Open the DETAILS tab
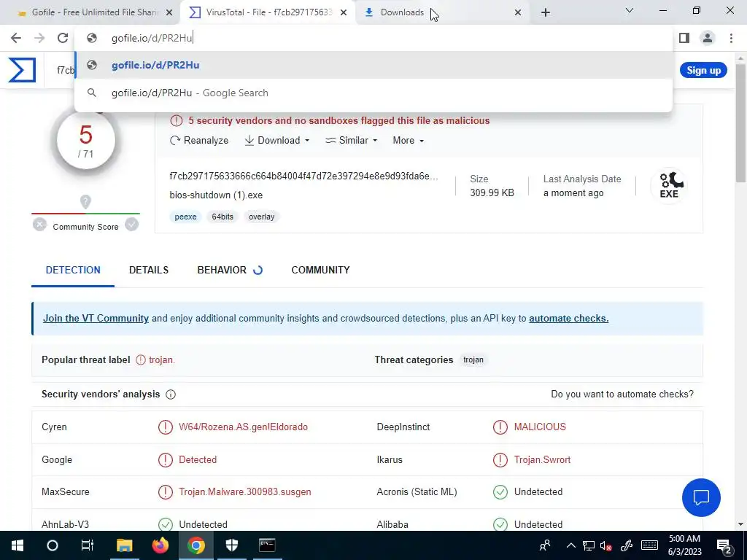 point(149,270)
